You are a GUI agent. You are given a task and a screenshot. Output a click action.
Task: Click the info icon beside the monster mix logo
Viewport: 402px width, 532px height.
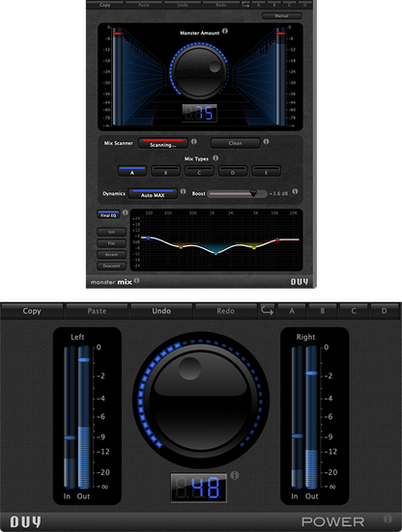(x=136, y=281)
